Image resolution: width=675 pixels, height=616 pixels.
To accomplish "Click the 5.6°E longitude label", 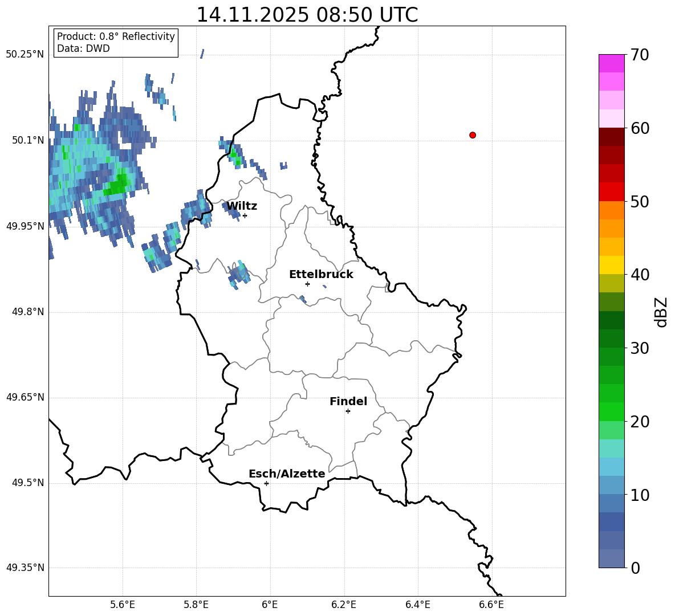I will [123, 605].
